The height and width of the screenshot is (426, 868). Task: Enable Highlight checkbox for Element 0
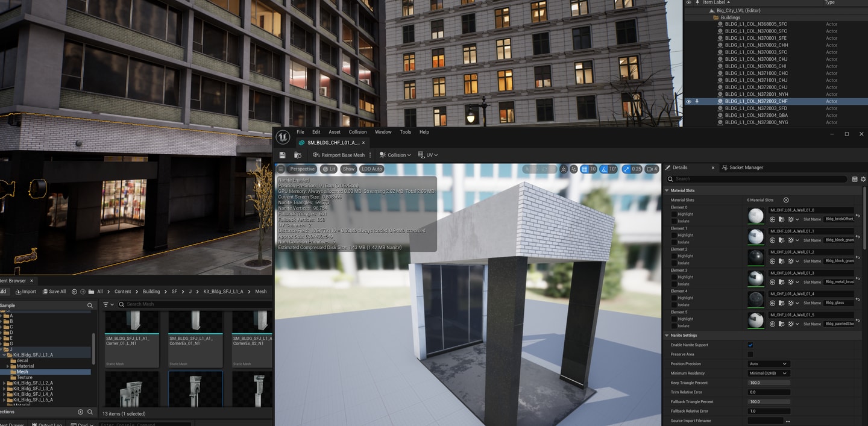tap(674, 214)
